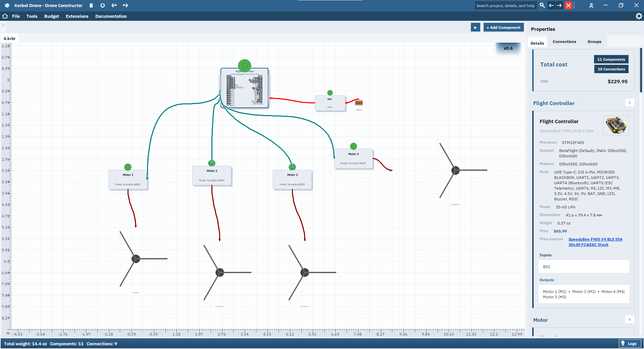The image size is (644, 349).
Task: Click the x0.6 zoom indicator
Action: coord(508,48)
